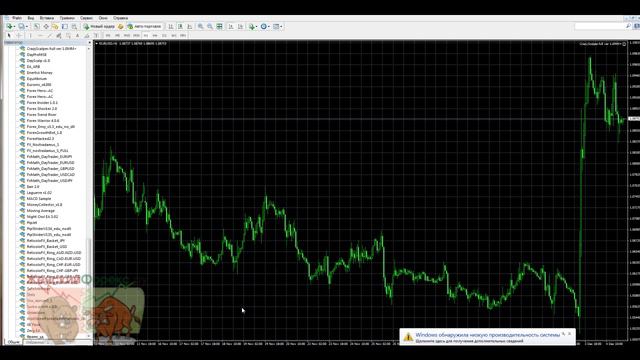Image resolution: width=640 pixels, height=360 pixels.
Task: Show the Data Window
Action: pos(46,27)
